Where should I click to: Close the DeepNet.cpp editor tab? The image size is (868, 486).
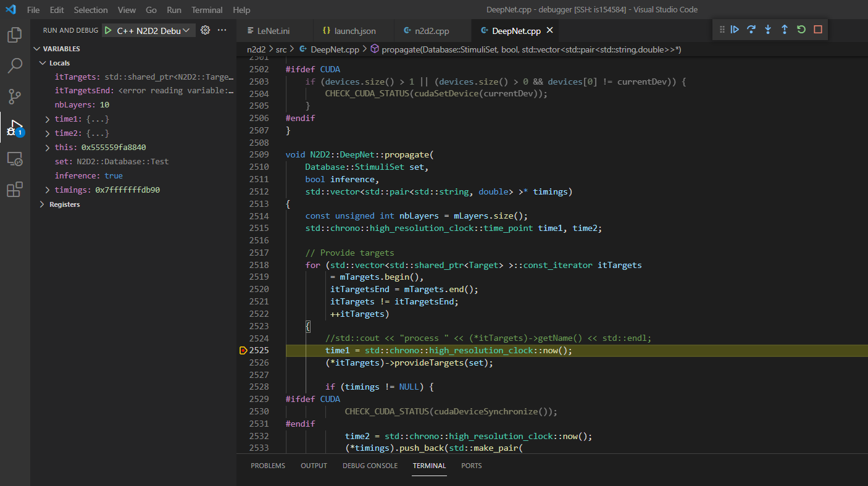click(x=550, y=30)
